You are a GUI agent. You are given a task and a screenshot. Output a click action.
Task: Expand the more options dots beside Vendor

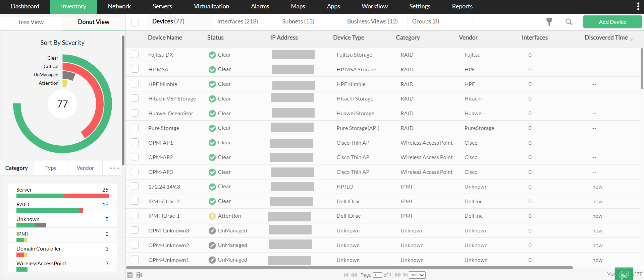click(114, 168)
